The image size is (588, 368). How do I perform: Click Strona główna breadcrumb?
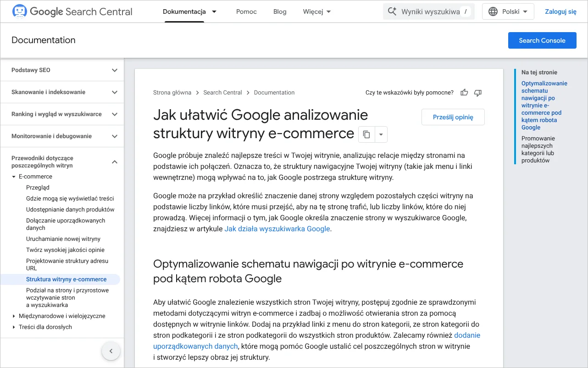pyautogui.click(x=172, y=93)
